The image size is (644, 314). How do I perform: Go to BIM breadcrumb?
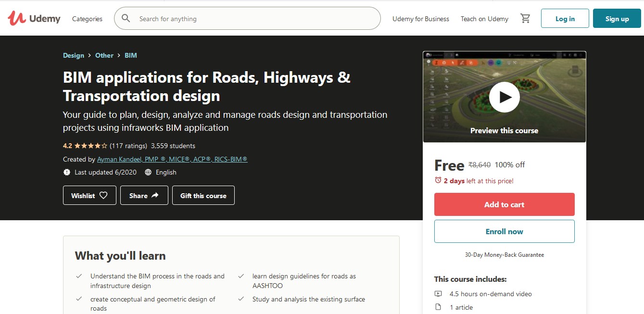pyautogui.click(x=131, y=55)
